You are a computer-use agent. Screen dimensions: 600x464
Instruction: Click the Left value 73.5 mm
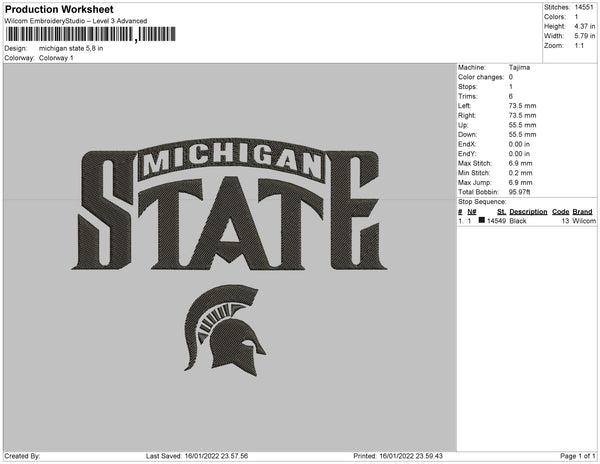[x=522, y=106]
